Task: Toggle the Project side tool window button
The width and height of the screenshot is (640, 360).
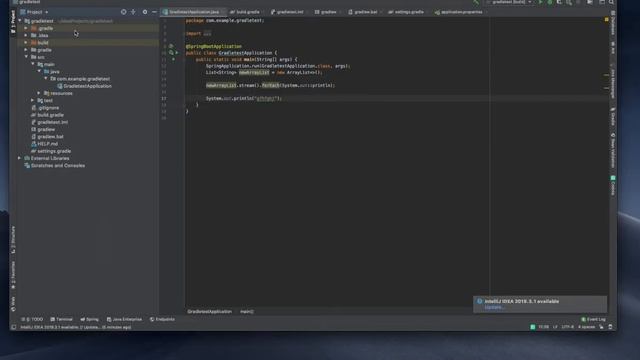Action: [13, 22]
